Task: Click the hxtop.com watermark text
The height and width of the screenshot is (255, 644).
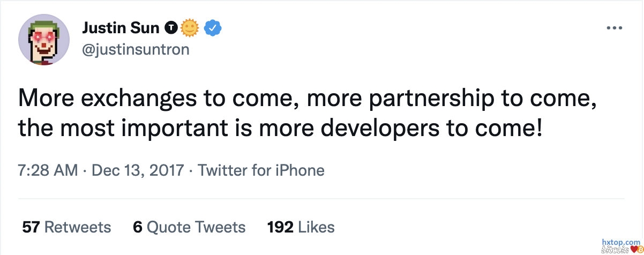Action: [x=621, y=243]
